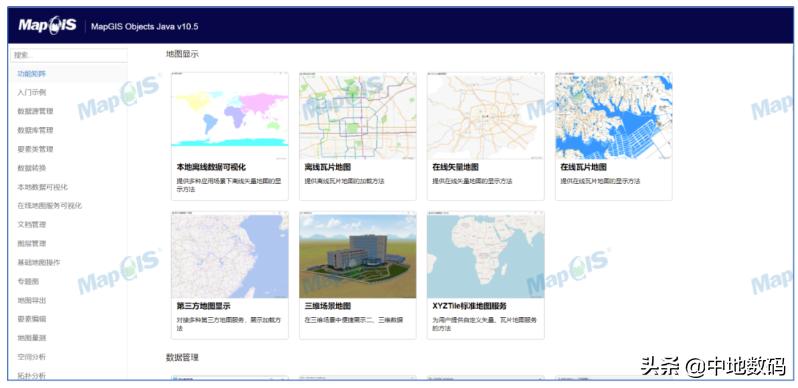Open 数据转换 sidebar item
Image resolution: width=798 pixels, height=388 pixels.
pyautogui.click(x=32, y=168)
